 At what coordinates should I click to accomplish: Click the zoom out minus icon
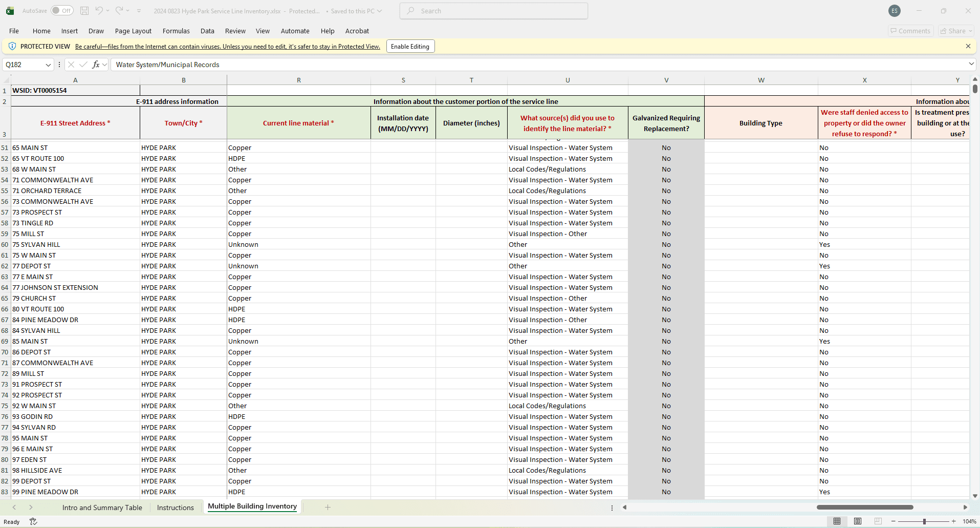point(894,521)
